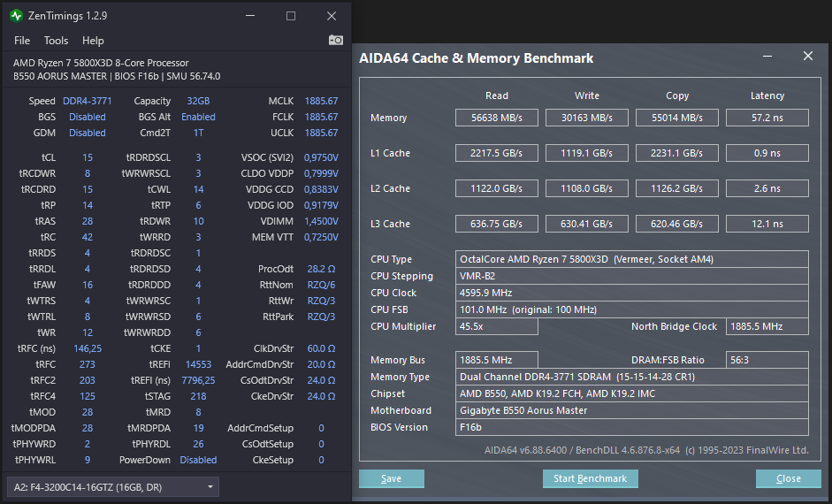Click the GDM value Disabled
This screenshot has width=832, height=504.
(87, 133)
